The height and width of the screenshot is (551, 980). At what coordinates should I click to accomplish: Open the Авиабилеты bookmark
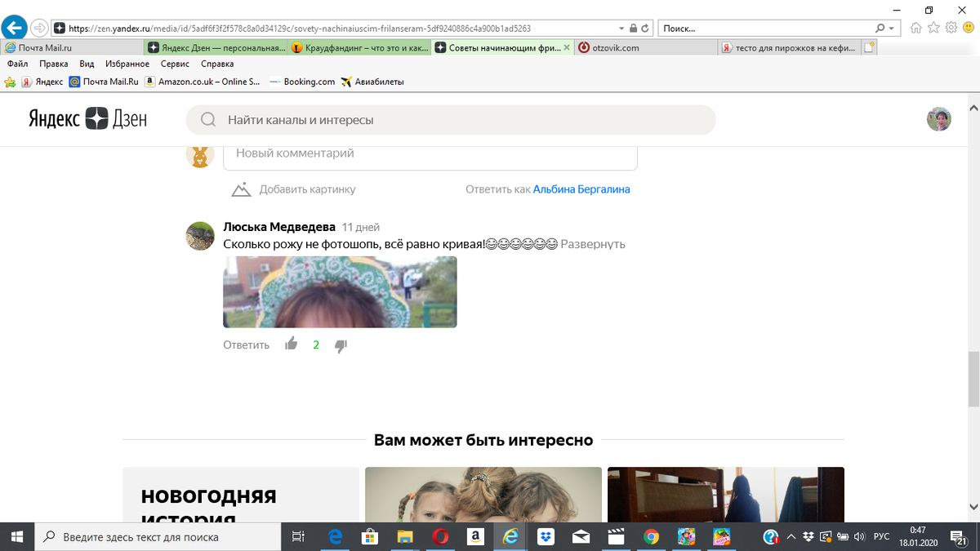point(372,82)
